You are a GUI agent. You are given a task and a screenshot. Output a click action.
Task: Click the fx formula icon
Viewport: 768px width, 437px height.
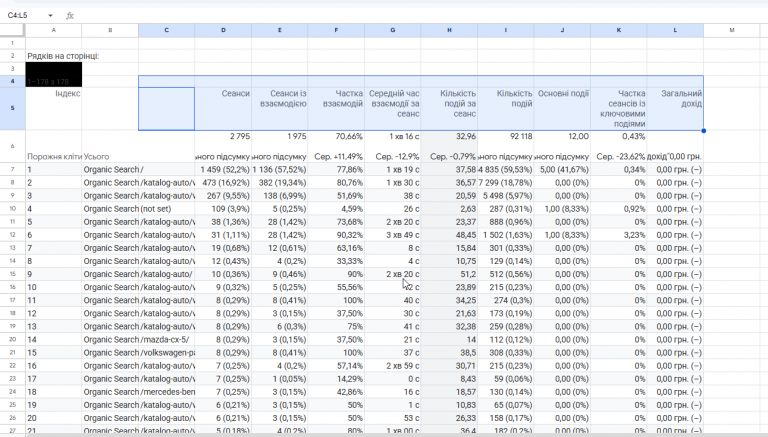70,16
